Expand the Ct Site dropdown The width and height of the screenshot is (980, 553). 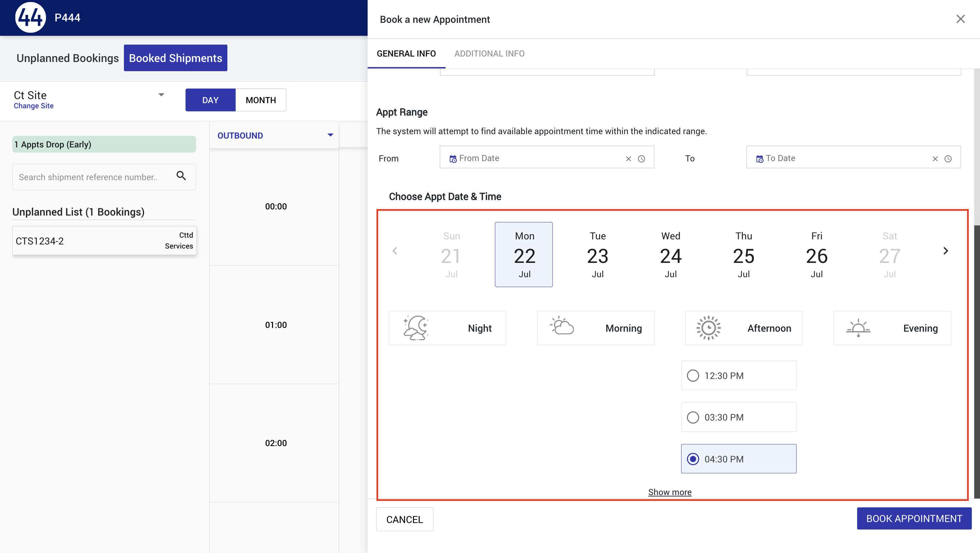(161, 95)
